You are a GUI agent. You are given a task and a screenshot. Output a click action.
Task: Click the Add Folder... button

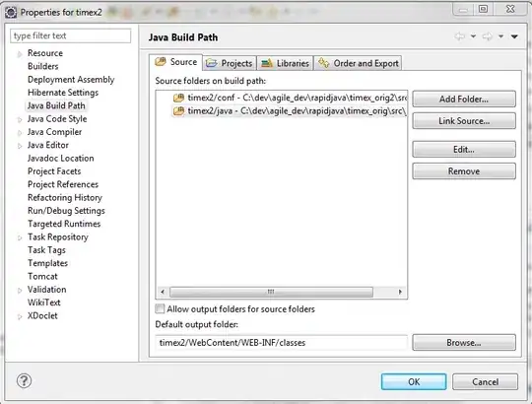click(x=464, y=100)
